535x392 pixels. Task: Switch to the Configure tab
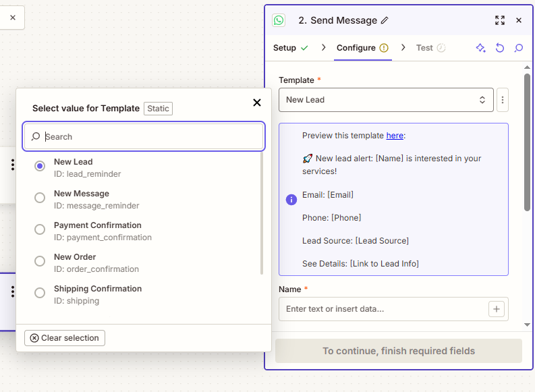(363, 48)
